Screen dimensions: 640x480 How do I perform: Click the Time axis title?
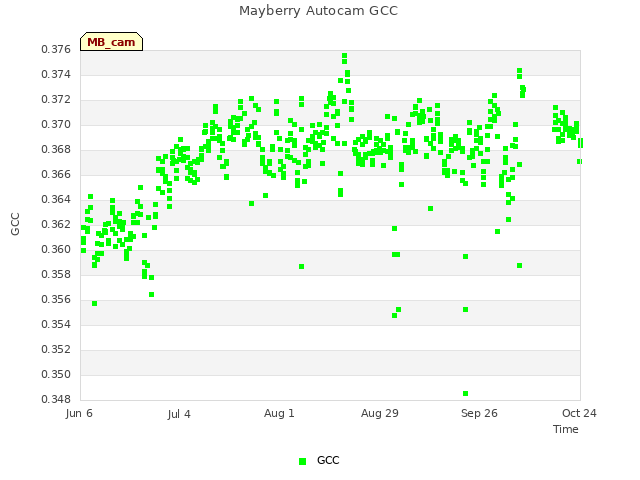[566, 429]
